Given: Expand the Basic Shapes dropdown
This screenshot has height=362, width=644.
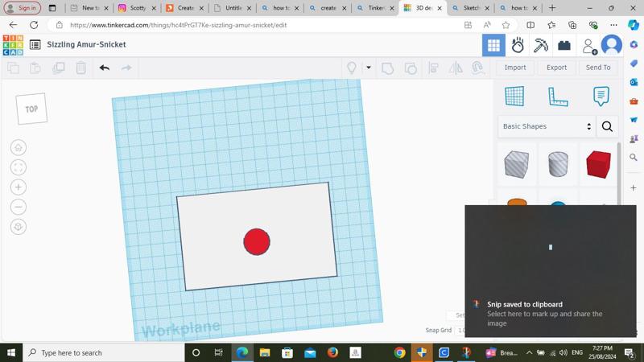Looking at the screenshot, I should 547,126.
